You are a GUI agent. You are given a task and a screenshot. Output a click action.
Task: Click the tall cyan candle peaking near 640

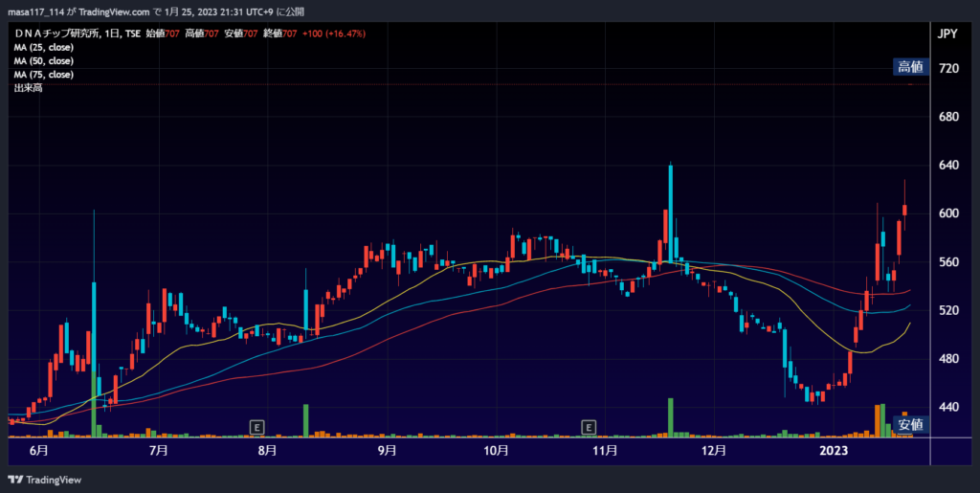tap(670, 213)
